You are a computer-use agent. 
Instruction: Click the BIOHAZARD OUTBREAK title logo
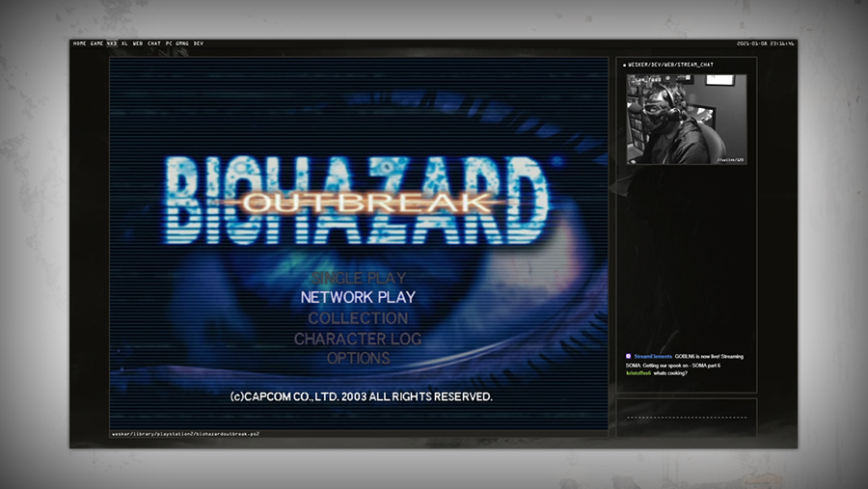point(357,201)
